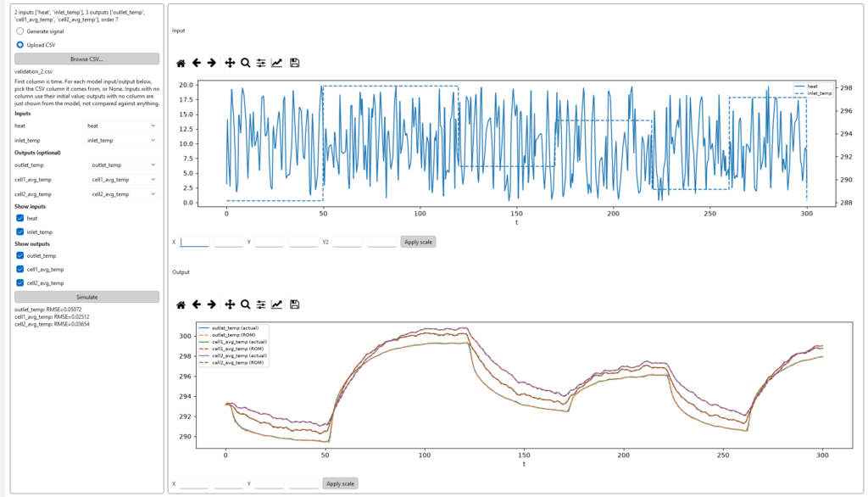Uncheck inlet_temp under Show inputs

pos(20,232)
